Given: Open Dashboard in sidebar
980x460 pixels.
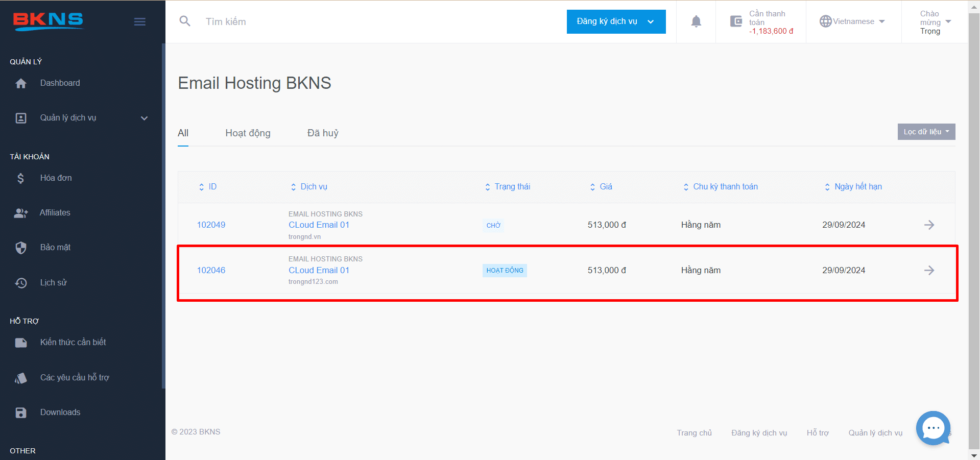Looking at the screenshot, I should pyautogui.click(x=60, y=83).
